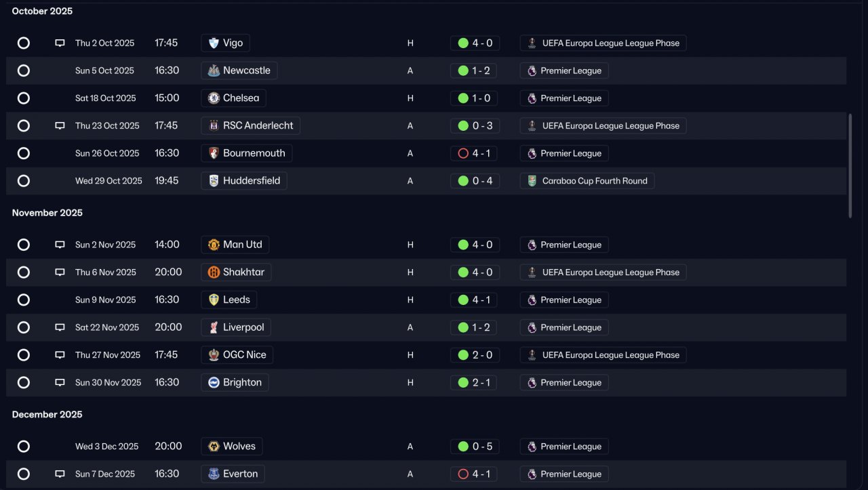The width and height of the screenshot is (868, 490).
Task: Click the TV icon on Liverpool fixture
Action: (60, 327)
